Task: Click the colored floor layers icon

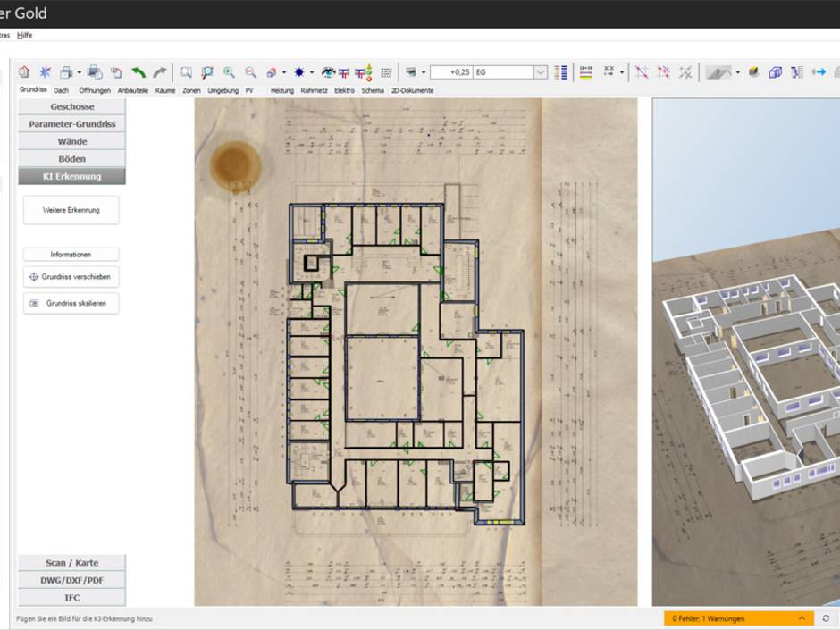Action: tap(561, 72)
